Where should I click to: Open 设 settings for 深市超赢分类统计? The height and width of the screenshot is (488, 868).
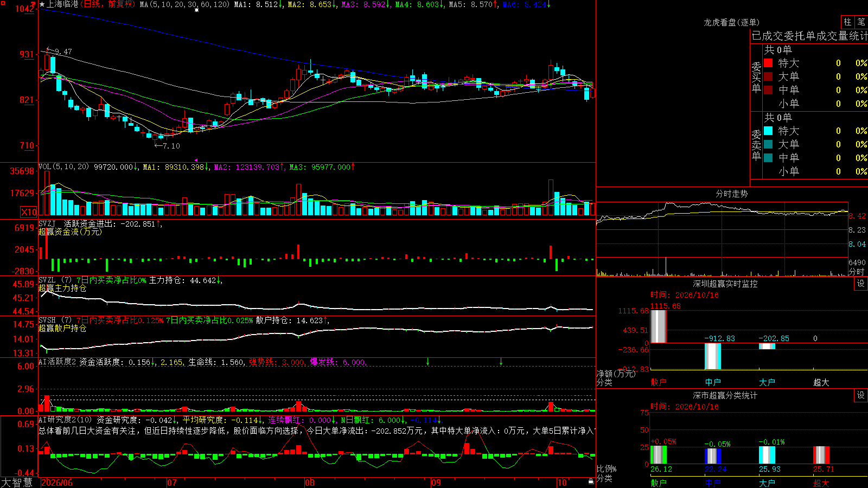861,395
